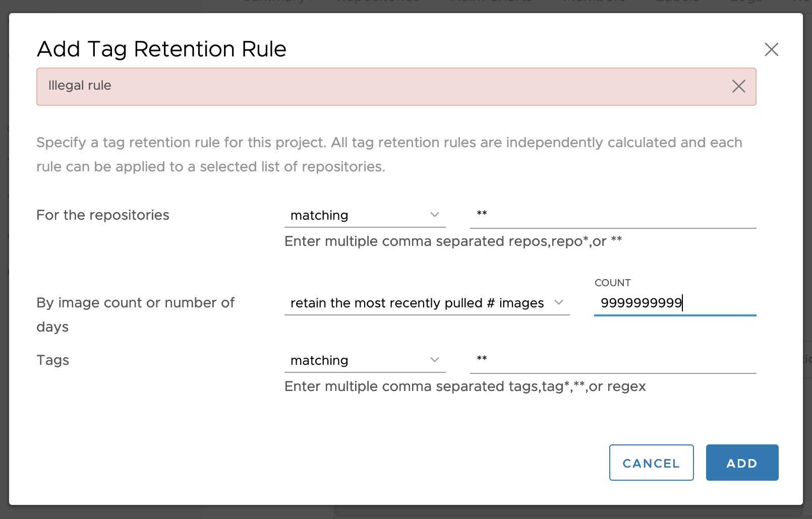Click the ADD button

click(x=742, y=463)
